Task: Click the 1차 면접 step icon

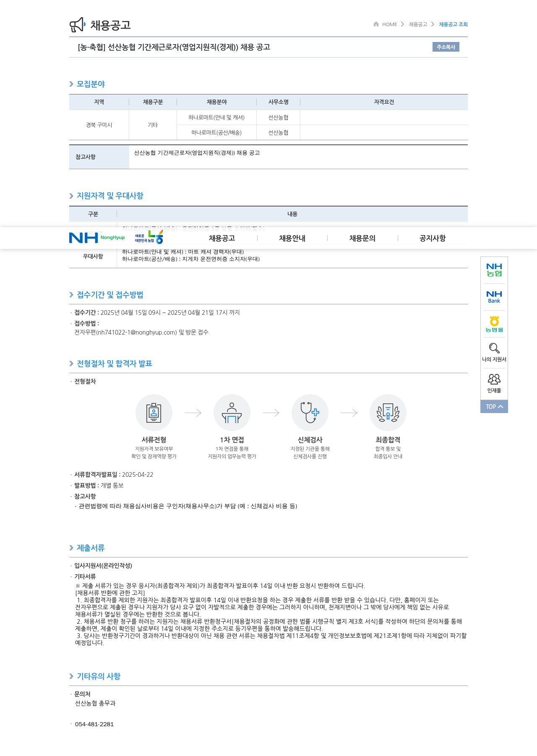Action: pyautogui.click(x=232, y=413)
